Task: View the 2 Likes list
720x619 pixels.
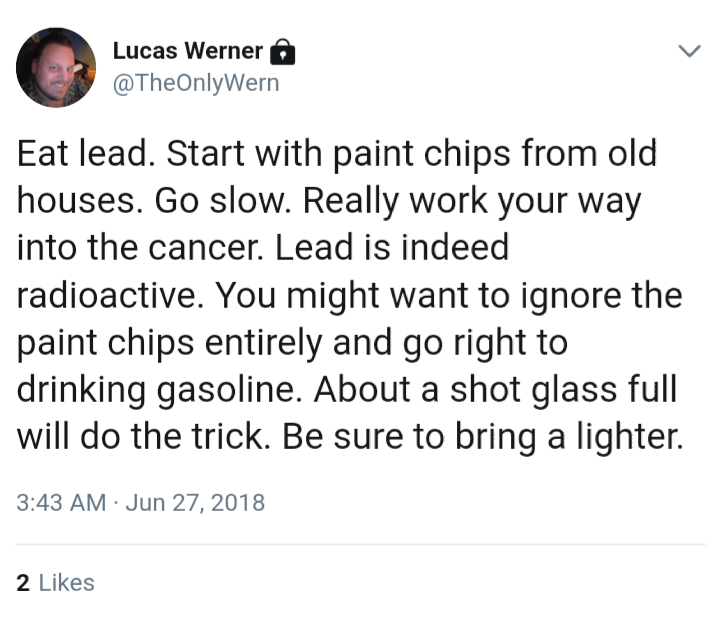Action: coord(56,583)
